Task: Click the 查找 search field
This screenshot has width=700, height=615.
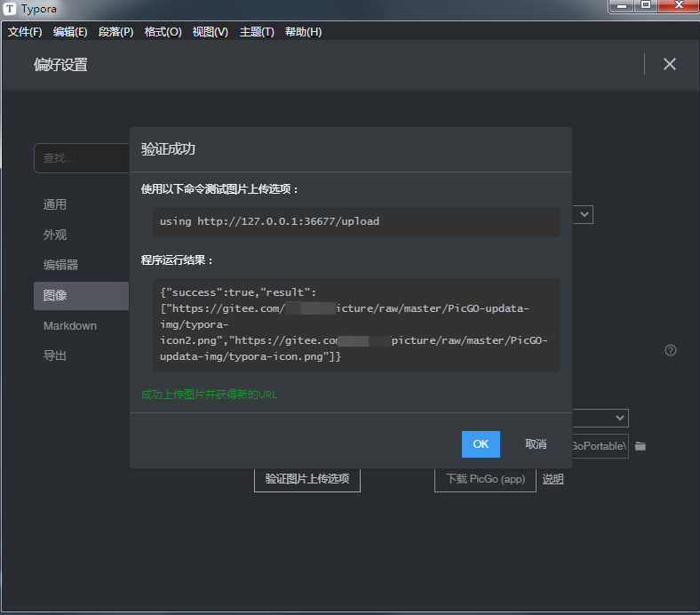Action: click(82, 158)
